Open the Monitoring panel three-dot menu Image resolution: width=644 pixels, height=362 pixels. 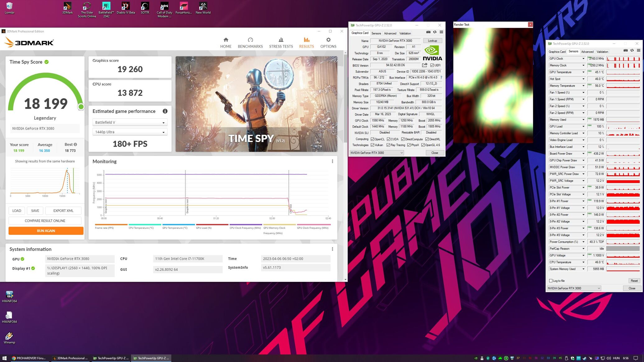point(332,161)
